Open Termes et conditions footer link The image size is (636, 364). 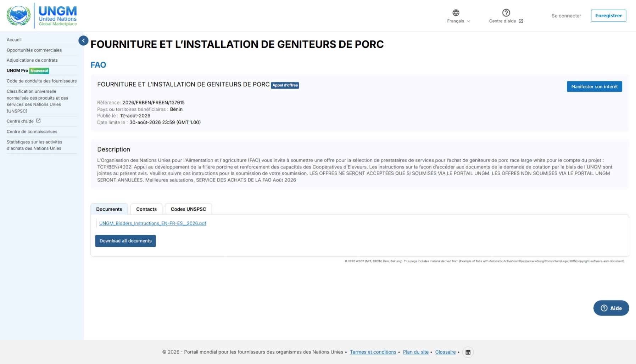[x=373, y=352]
